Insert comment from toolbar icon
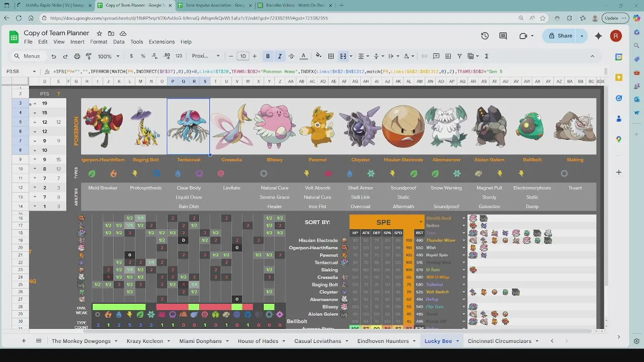Screen dimensions: 644x362 [436, 56]
